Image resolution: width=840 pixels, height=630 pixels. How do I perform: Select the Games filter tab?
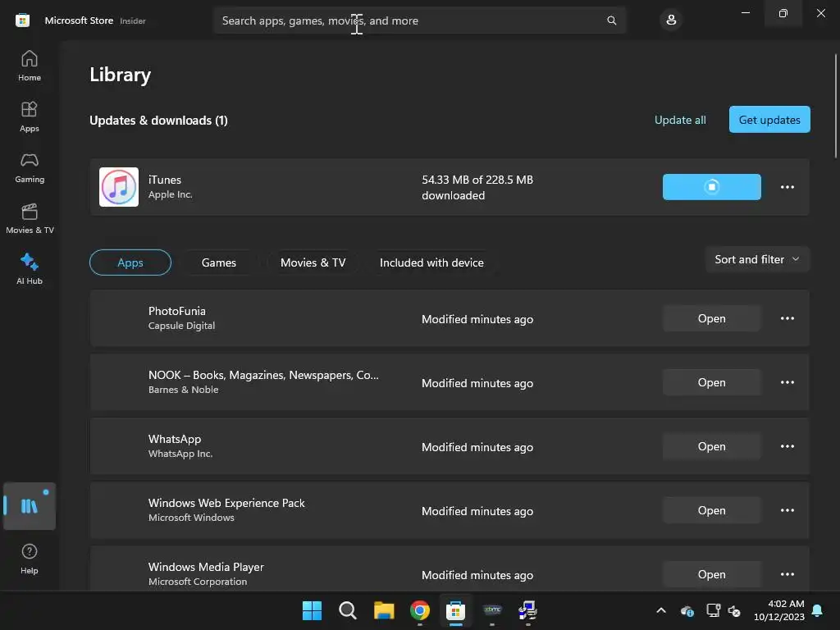click(218, 262)
